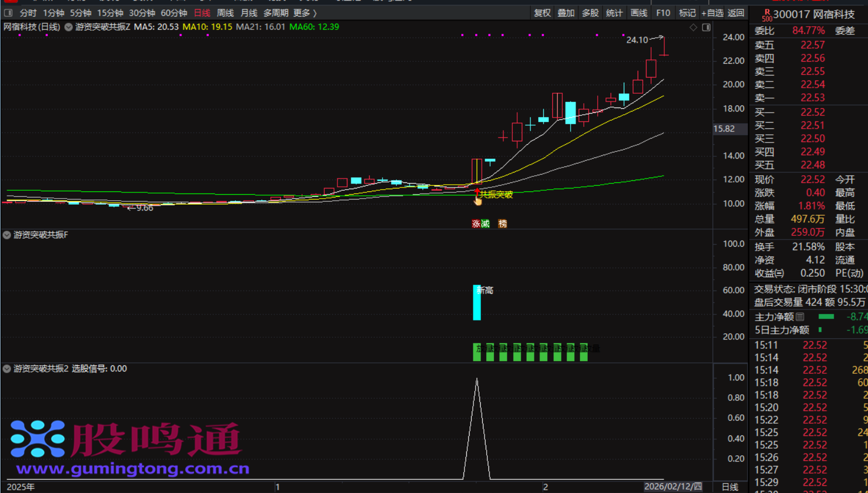The image size is (868, 493).
Task: Click the +自选 button
Action: tap(712, 13)
